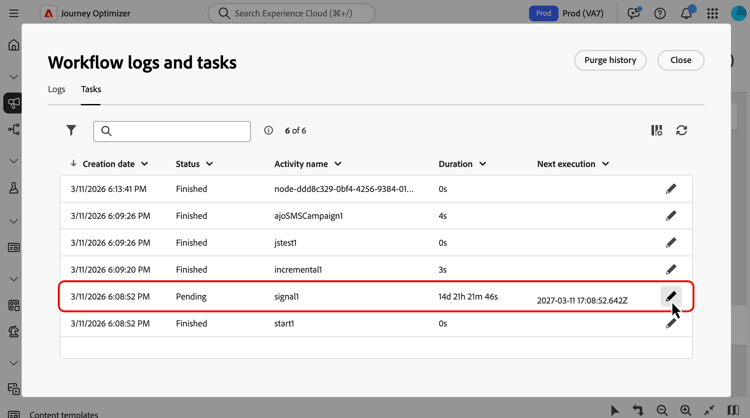Open the notifications bell
Image resolution: width=750 pixels, height=418 pixels.
pos(686,14)
